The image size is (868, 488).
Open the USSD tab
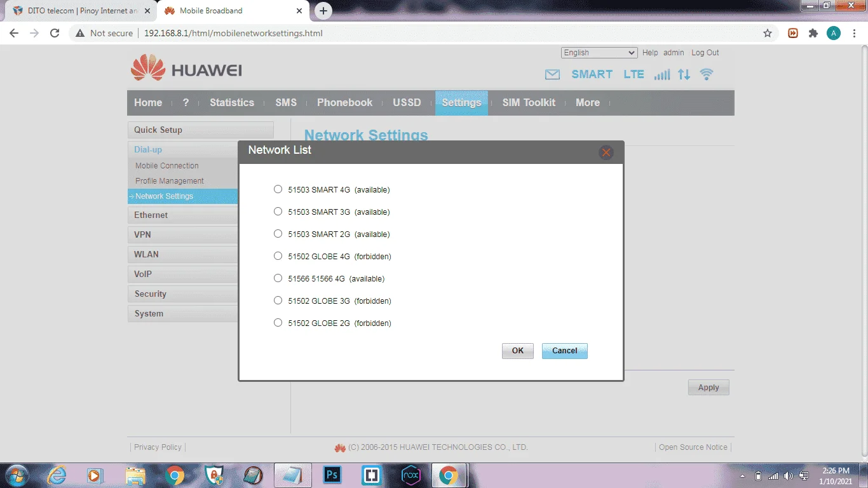click(407, 103)
